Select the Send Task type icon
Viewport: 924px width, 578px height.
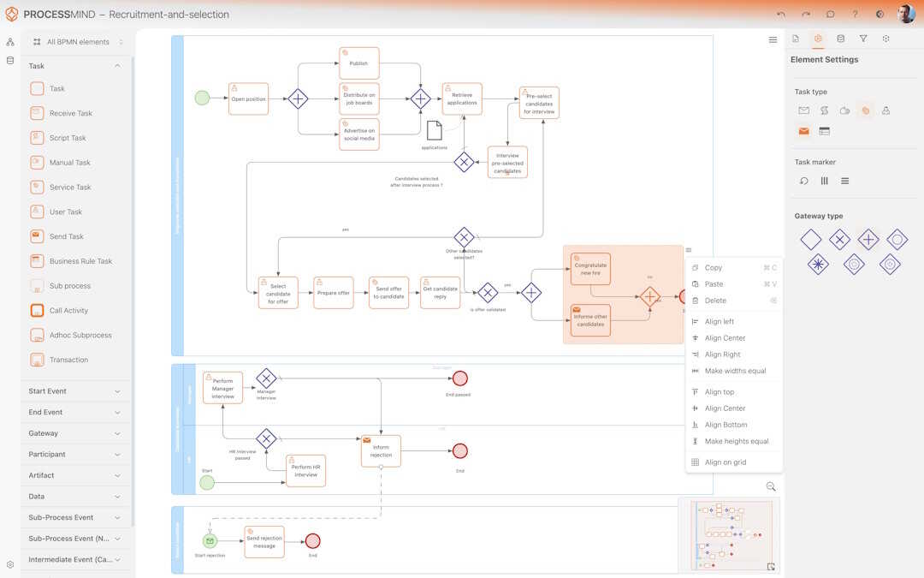point(803,130)
